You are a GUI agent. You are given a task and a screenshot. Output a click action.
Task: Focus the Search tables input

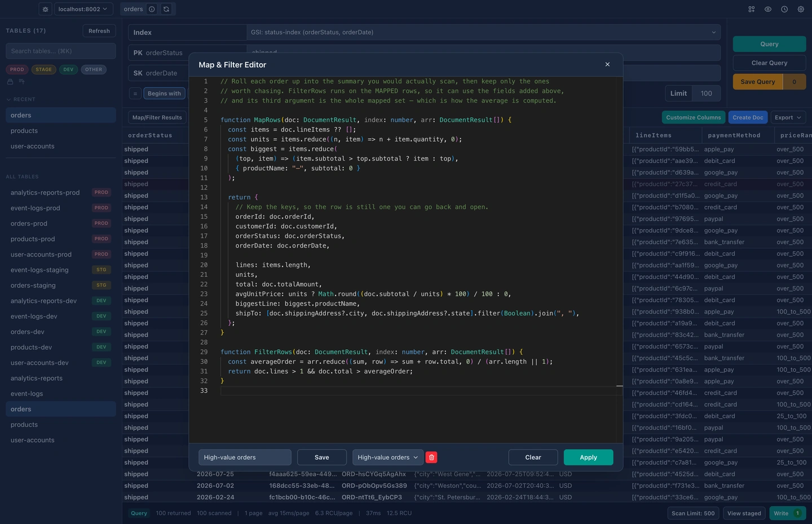61,51
